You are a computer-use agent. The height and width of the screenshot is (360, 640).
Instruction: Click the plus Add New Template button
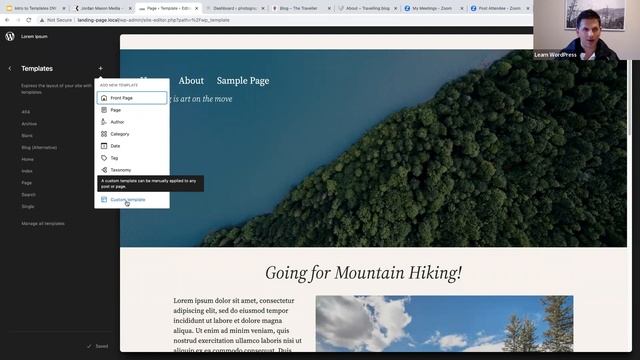tap(100, 69)
